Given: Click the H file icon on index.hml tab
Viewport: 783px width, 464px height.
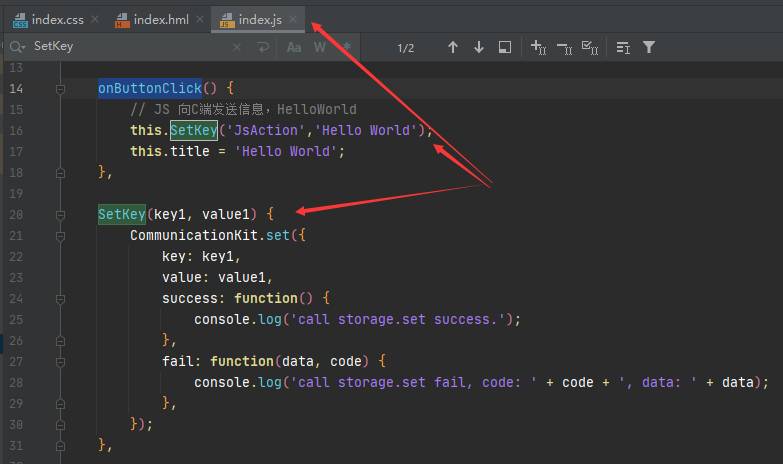Looking at the screenshot, I should pyautogui.click(x=122, y=20).
